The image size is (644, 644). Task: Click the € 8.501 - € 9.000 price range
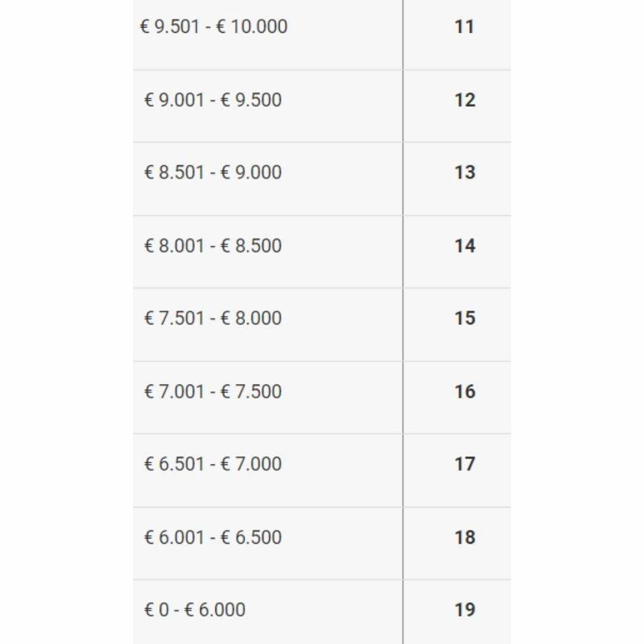[x=213, y=172]
